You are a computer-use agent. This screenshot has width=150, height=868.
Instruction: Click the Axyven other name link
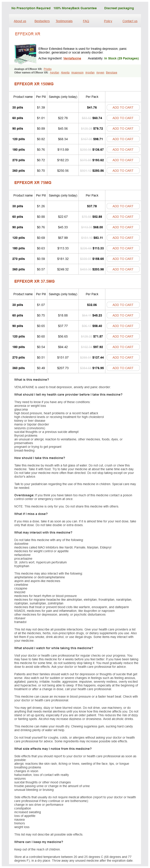(x=100, y=73)
